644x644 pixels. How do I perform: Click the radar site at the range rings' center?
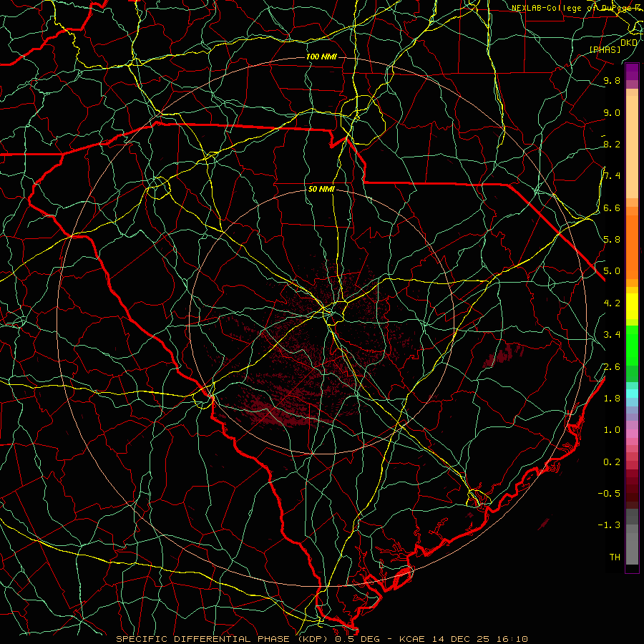click(321, 323)
